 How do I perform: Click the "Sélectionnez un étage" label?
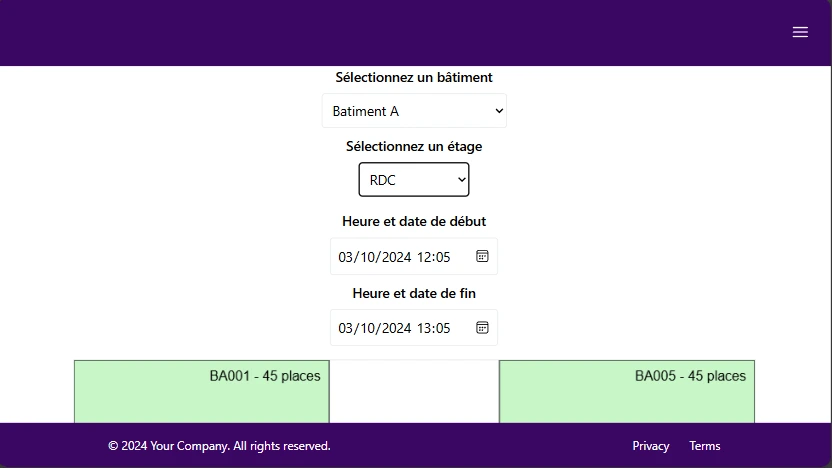click(x=414, y=146)
